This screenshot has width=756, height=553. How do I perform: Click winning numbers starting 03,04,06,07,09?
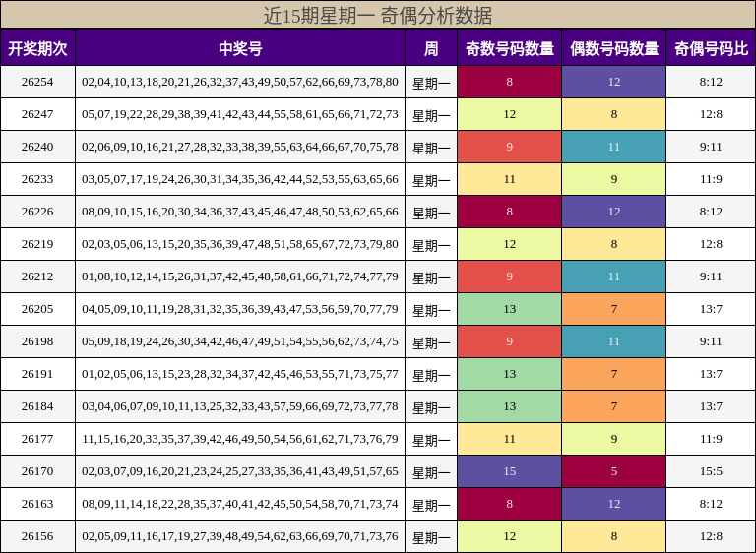tap(240, 406)
